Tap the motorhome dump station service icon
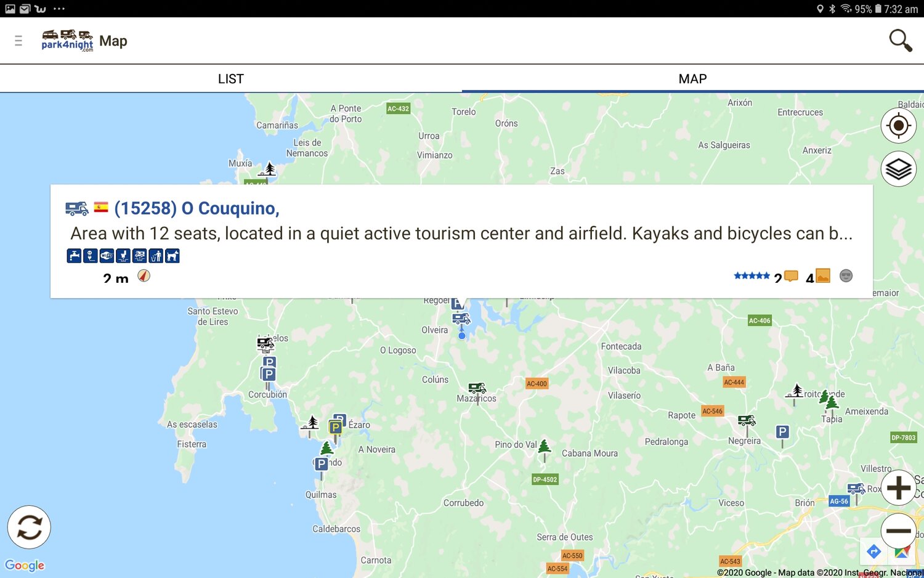This screenshot has height=578, width=924. click(140, 256)
